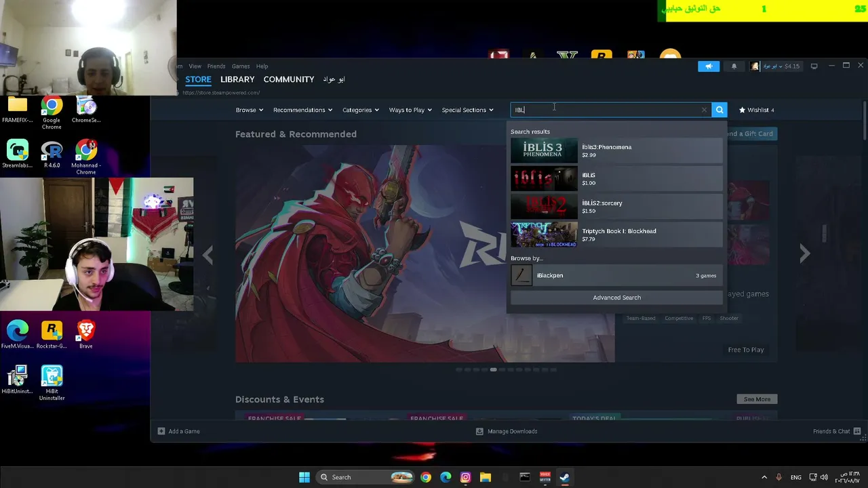This screenshot has width=868, height=488.
Task: Open the View menu
Action: 195,66
